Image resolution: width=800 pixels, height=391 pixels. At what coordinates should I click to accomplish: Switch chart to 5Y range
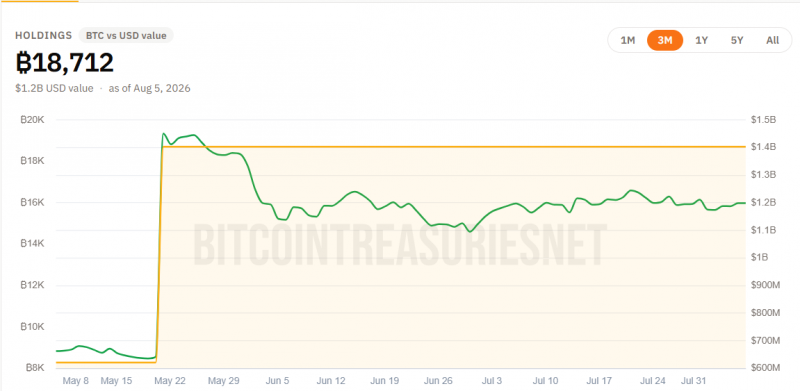pos(737,40)
